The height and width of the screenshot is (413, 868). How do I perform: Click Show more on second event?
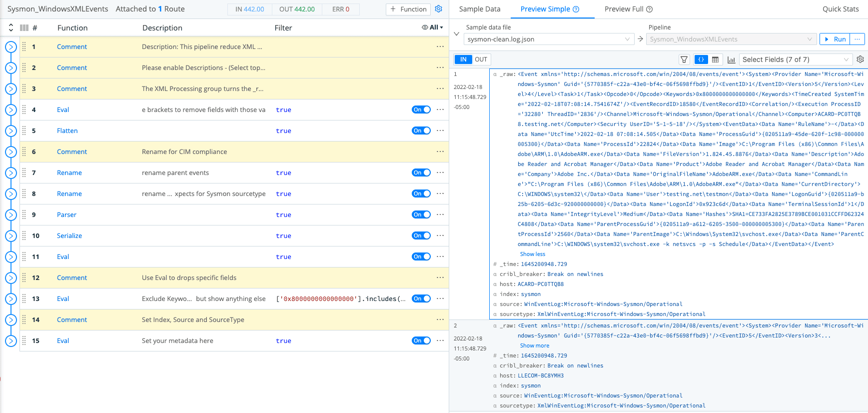coord(534,345)
